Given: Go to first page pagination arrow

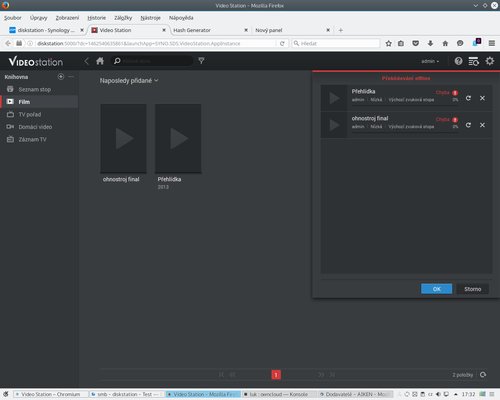Looking at the screenshot, I should [x=221, y=375].
